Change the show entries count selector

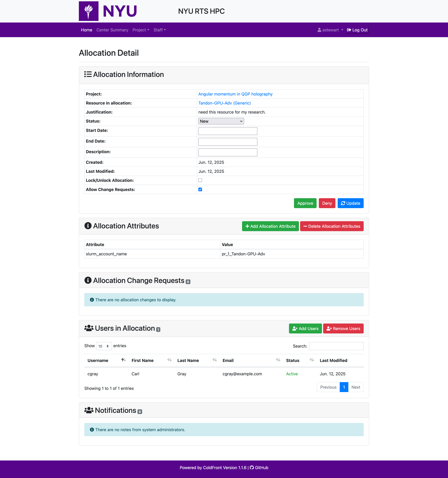(104, 346)
